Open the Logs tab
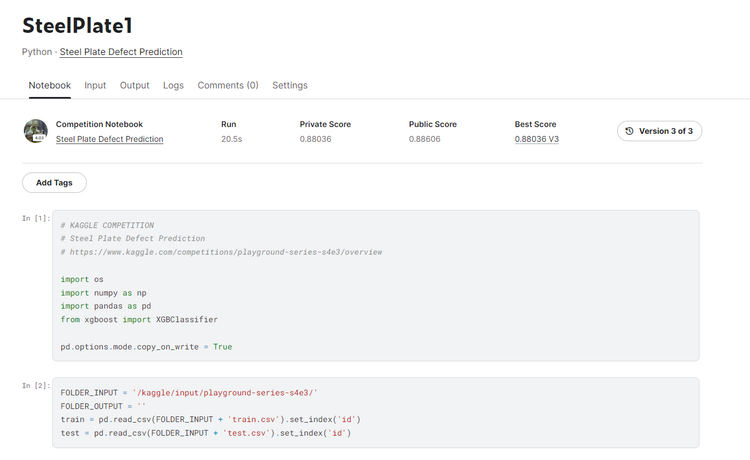 (x=173, y=85)
